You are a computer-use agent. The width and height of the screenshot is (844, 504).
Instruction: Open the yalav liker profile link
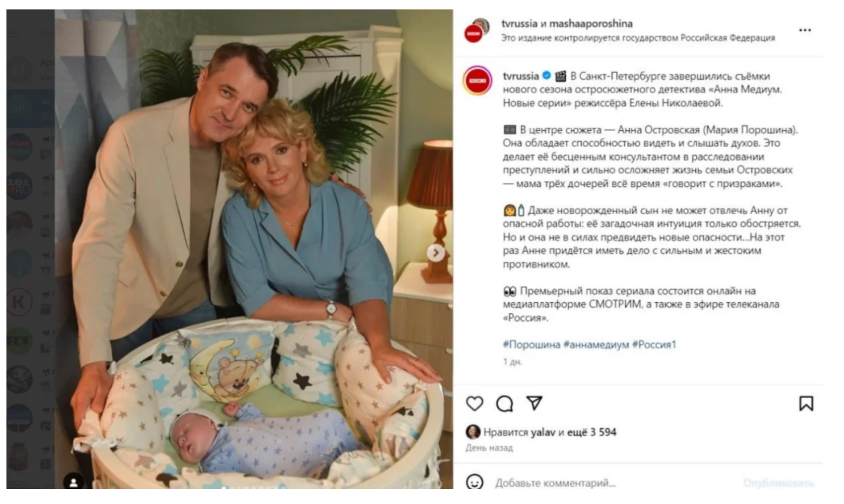pos(543,432)
